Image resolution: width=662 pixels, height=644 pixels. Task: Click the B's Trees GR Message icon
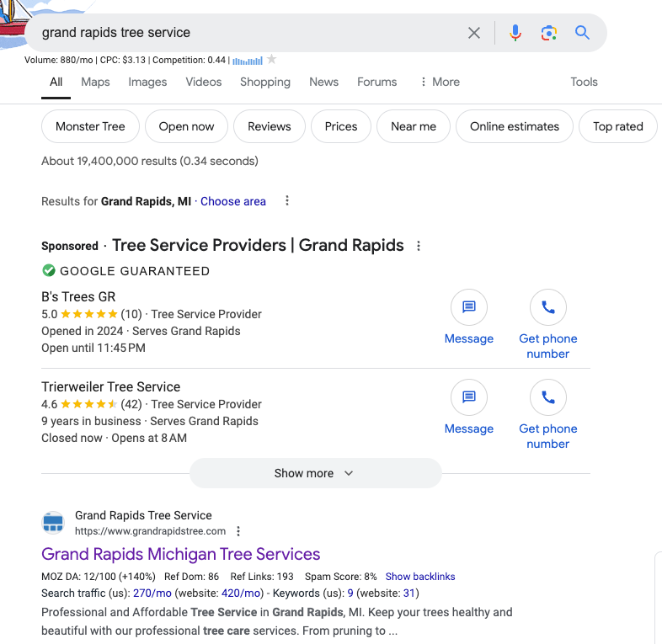tap(469, 306)
